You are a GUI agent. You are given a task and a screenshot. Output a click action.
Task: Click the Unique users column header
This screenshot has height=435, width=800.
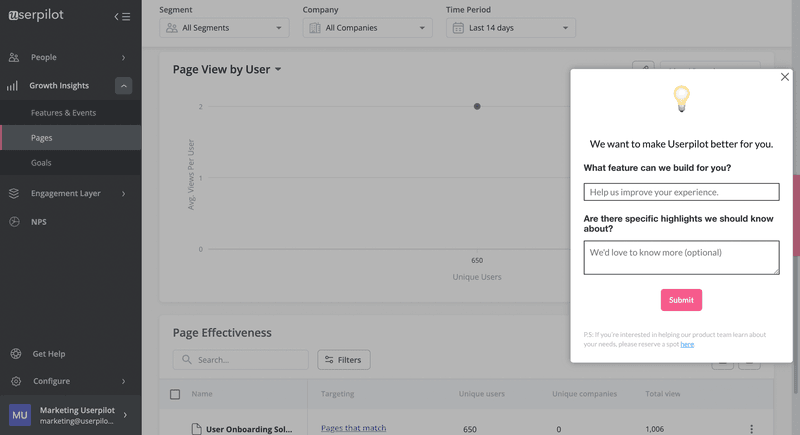click(x=482, y=394)
